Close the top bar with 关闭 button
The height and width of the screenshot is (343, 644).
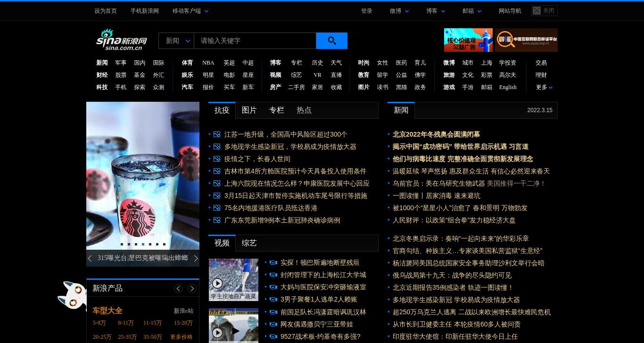coord(545,10)
